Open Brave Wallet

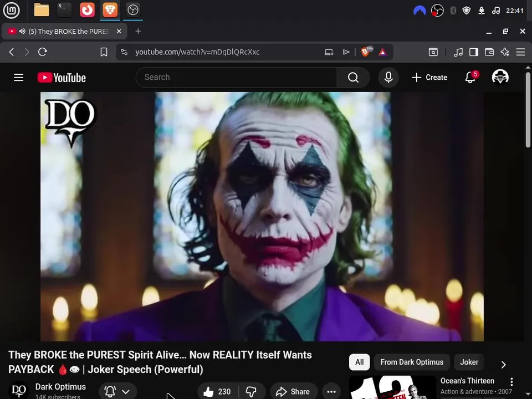click(489, 52)
